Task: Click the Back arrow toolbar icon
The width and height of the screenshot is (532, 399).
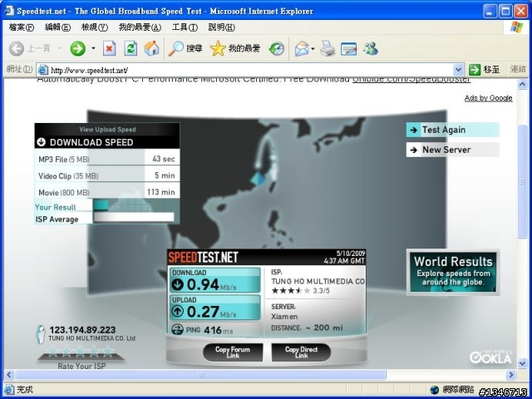Action: (x=16, y=48)
